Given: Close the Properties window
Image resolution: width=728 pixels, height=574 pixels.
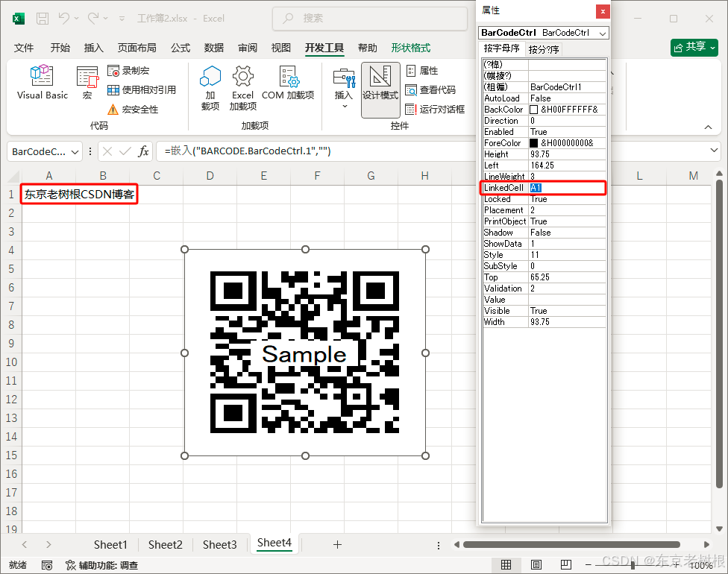Looking at the screenshot, I should click(603, 12).
